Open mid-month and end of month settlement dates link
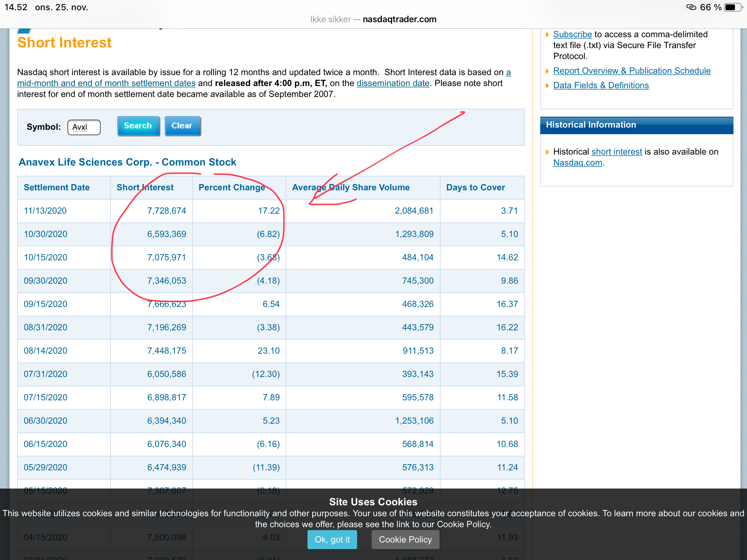The height and width of the screenshot is (560, 747). click(x=106, y=83)
